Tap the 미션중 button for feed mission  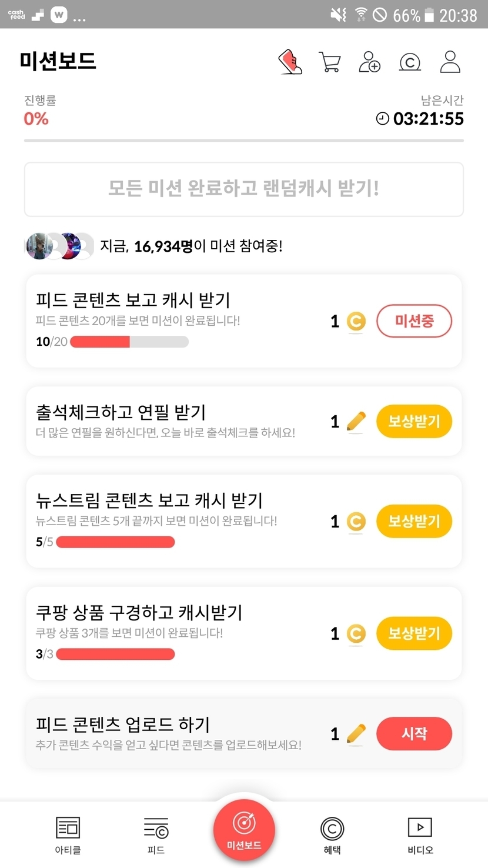coord(414,321)
